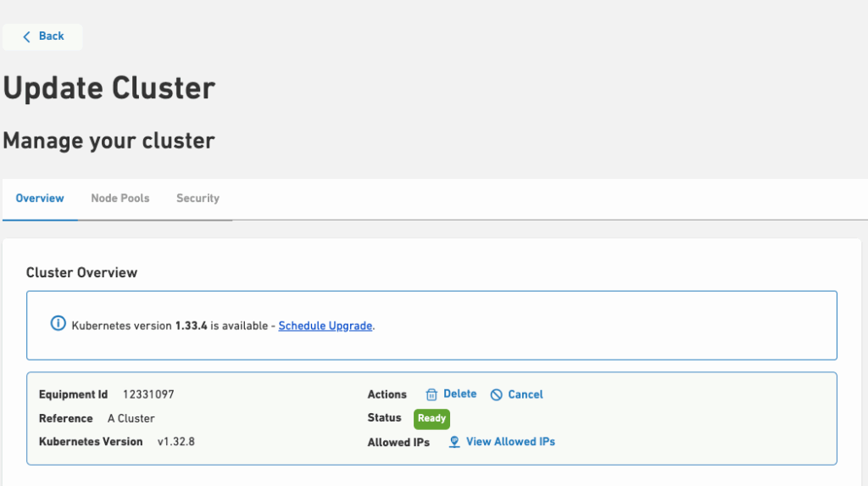Image resolution: width=868 pixels, height=486 pixels.
Task: Follow the Schedule Upgrade link
Action: (x=325, y=326)
